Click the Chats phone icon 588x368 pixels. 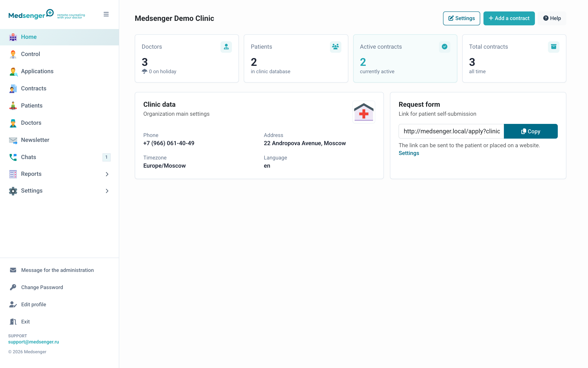pyautogui.click(x=13, y=157)
